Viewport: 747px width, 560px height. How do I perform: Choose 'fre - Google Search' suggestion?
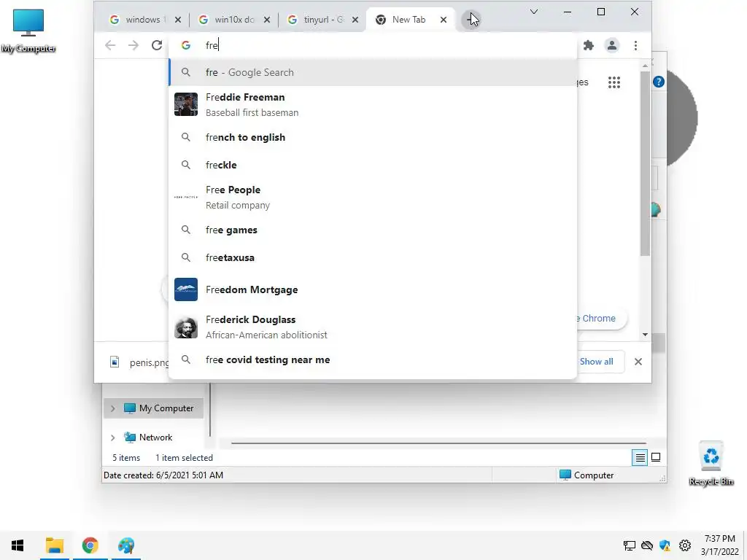(x=373, y=72)
